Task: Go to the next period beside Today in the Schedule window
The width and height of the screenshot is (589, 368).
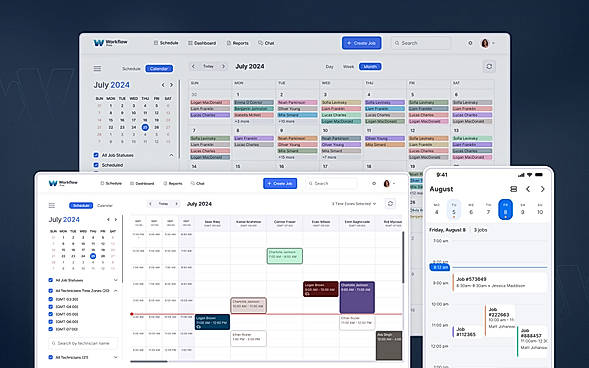Action: 176,204
